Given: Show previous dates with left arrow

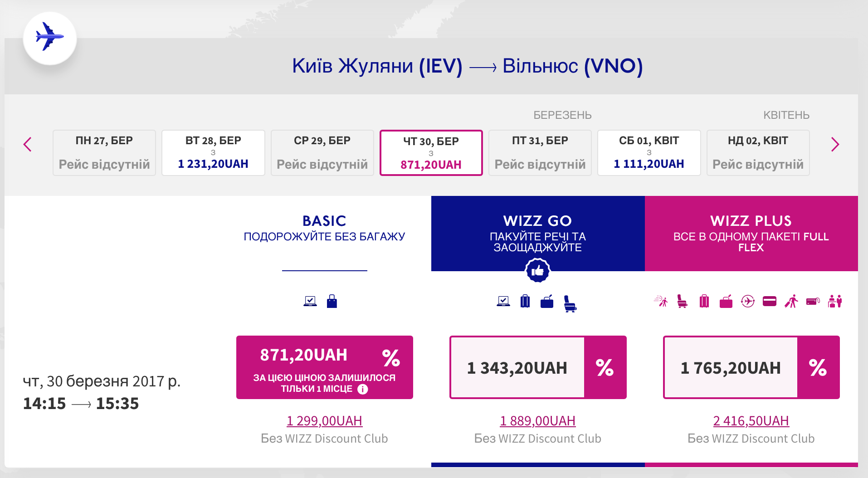Looking at the screenshot, I should [x=28, y=145].
